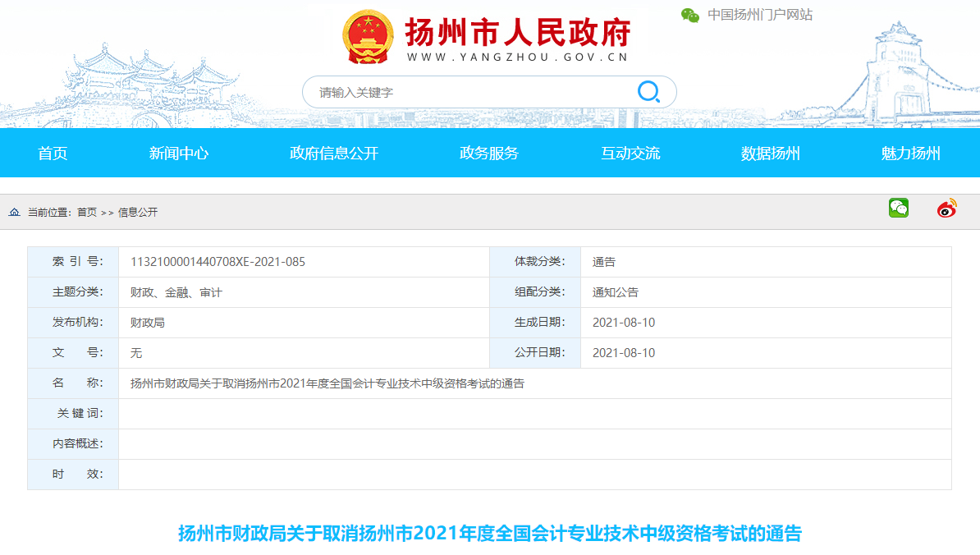Open the 政府信息公开 menu
The width and height of the screenshot is (980, 555).
pyautogui.click(x=333, y=153)
